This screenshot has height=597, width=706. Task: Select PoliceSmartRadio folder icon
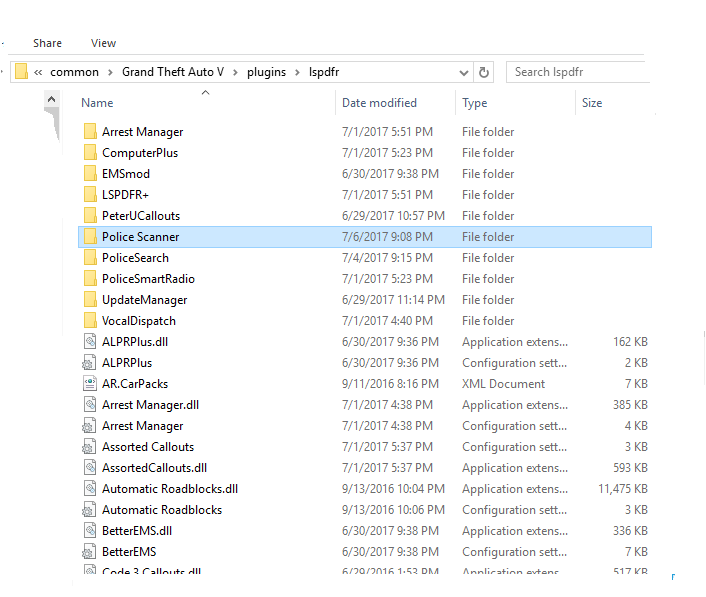tap(90, 279)
